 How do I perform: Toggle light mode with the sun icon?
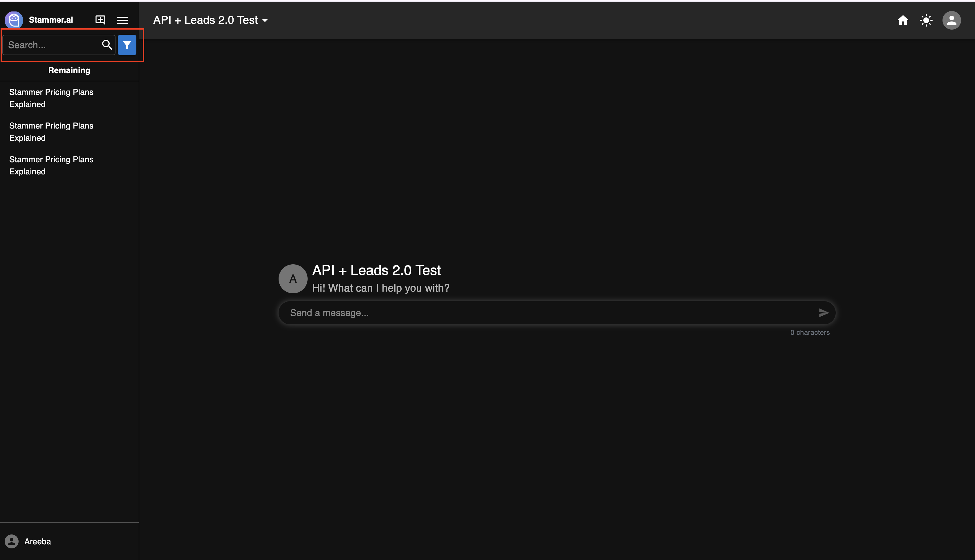pos(926,20)
